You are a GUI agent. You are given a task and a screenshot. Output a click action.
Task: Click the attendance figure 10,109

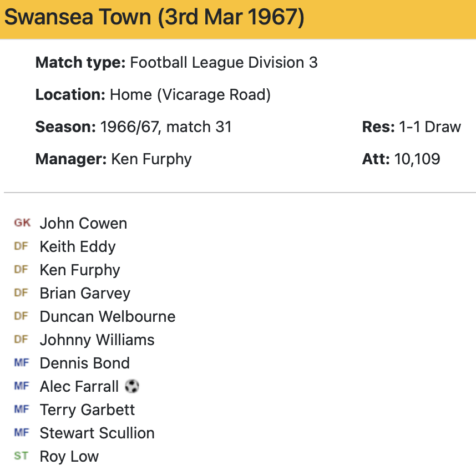(417, 159)
